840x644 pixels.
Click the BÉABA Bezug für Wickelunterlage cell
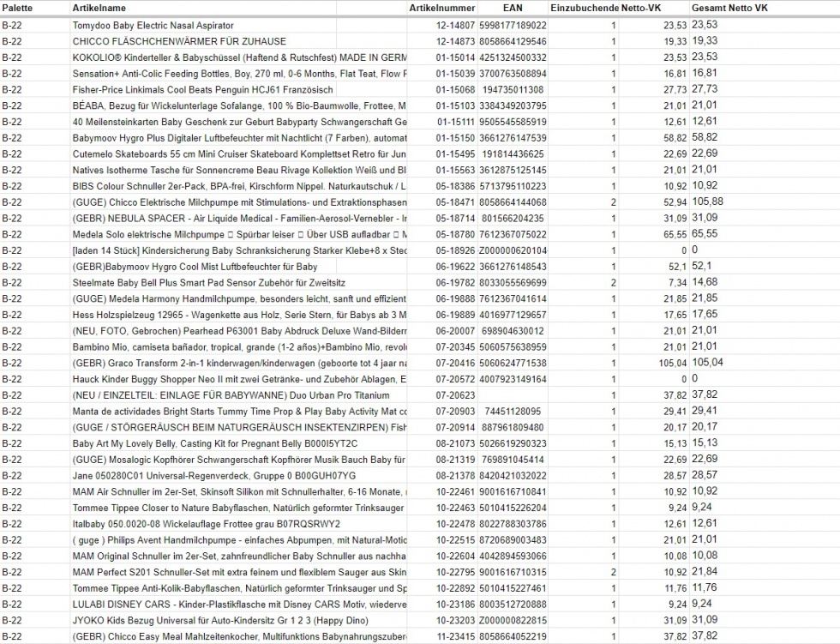[x=239, y=105]
